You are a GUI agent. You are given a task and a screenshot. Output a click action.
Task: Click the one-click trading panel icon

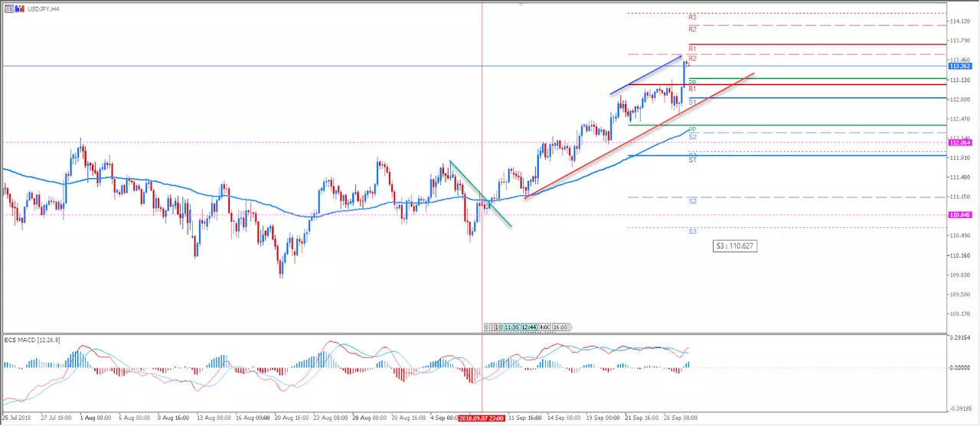[x=9, y=8]
